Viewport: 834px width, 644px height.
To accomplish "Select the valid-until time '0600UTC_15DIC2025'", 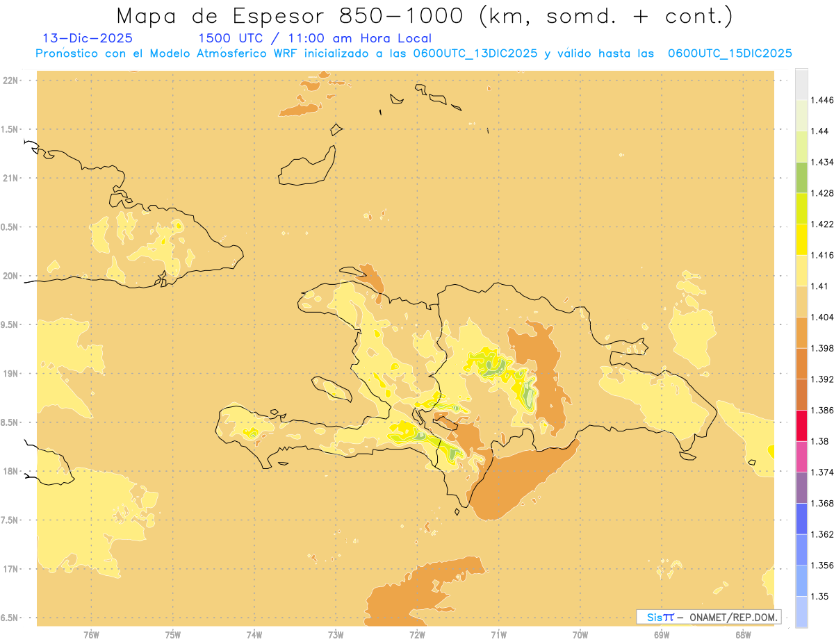I will coord(730,53).
